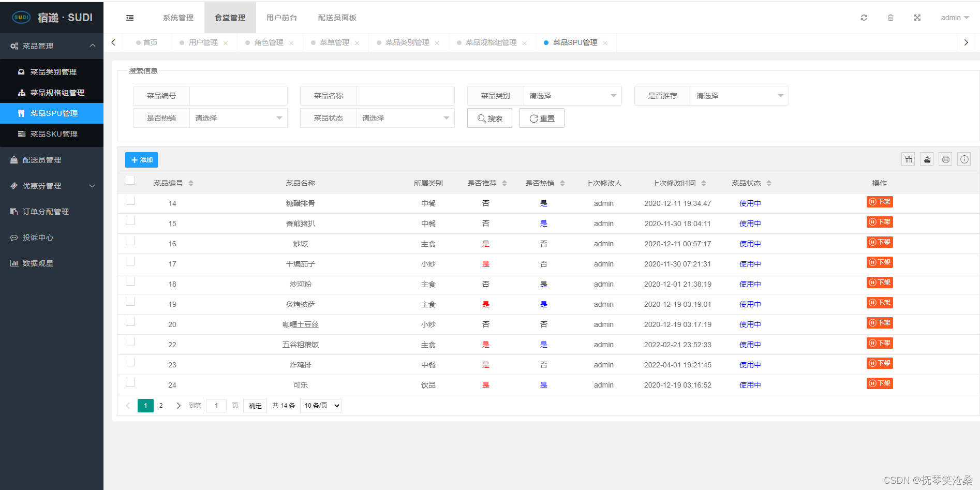Open 数据观星 in sidebar

[x=52, y=263]
